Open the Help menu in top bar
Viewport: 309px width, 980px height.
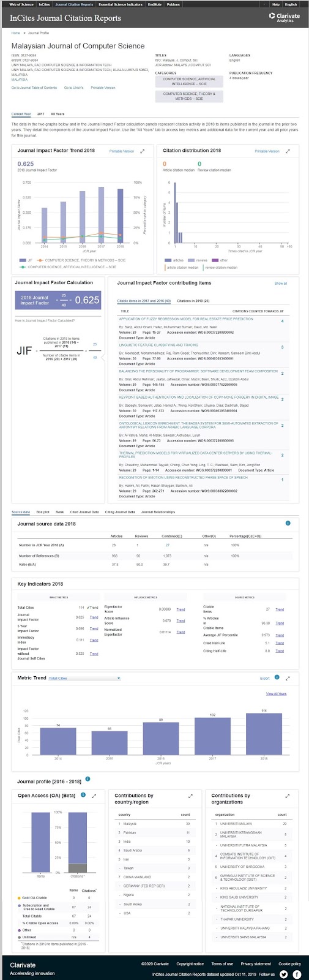coord(276,4)
